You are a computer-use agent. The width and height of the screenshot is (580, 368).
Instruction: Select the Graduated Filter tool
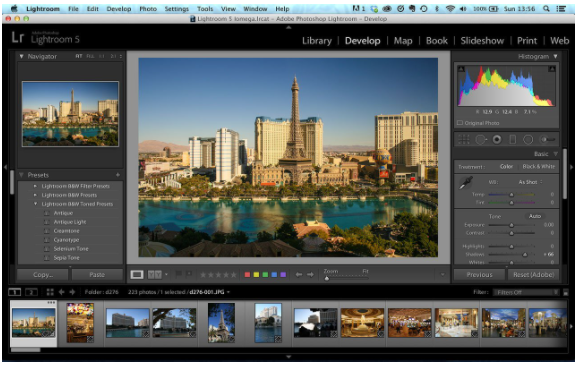513,139
